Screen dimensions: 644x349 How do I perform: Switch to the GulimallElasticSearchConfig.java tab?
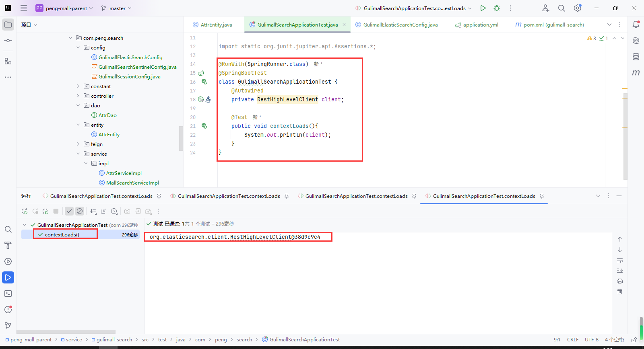[x=396, y=25]
